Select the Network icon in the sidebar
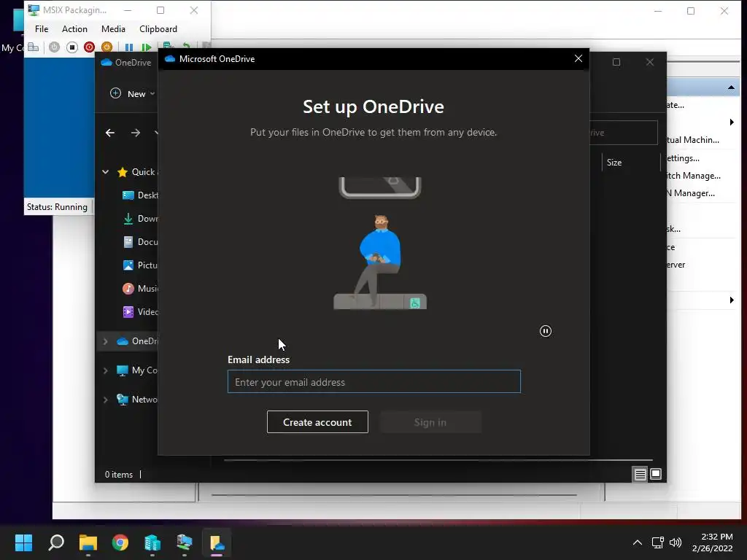 coord(123,400)
